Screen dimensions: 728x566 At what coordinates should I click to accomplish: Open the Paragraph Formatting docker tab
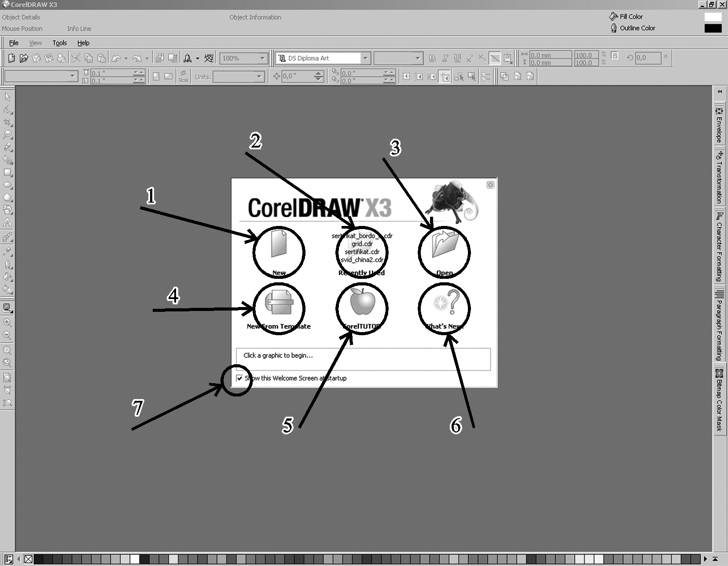point(719,324)
